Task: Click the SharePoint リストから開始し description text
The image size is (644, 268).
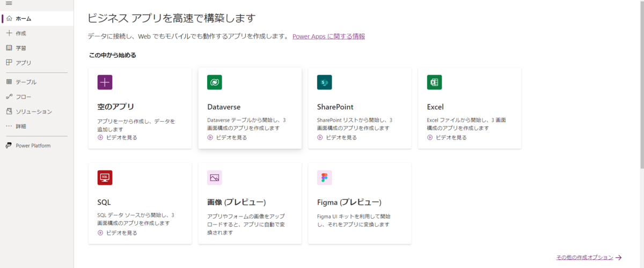Action: click(355, 124)
